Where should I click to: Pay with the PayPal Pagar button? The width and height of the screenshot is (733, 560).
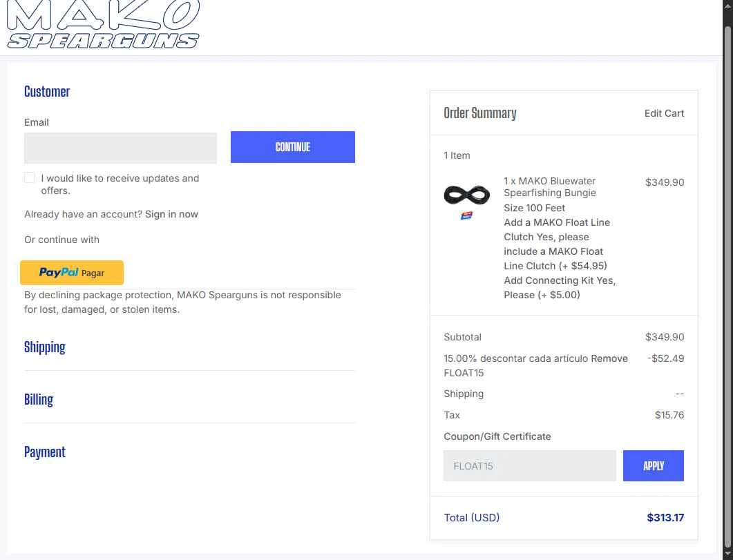[72, 272]
